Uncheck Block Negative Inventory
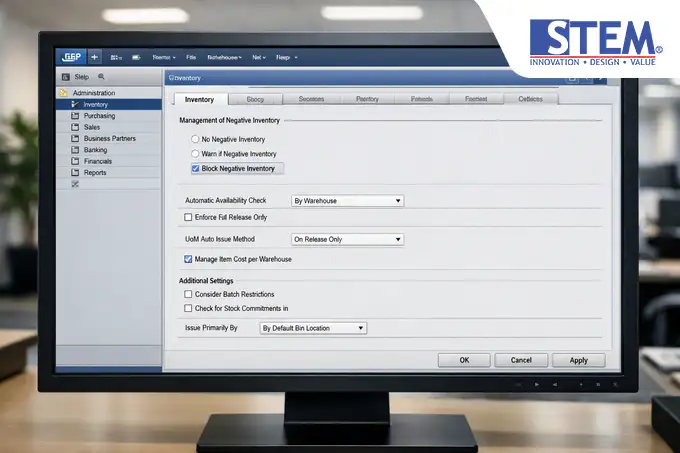 pyautogui.click(x=196, y=168)
